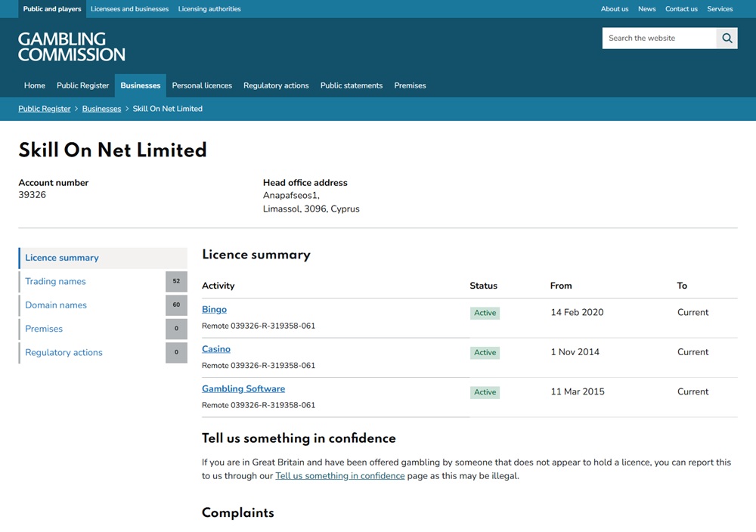This screenshot has width=756, height=532.
Task: Click the Active status badge for Casino
Action: coord(485,352)
